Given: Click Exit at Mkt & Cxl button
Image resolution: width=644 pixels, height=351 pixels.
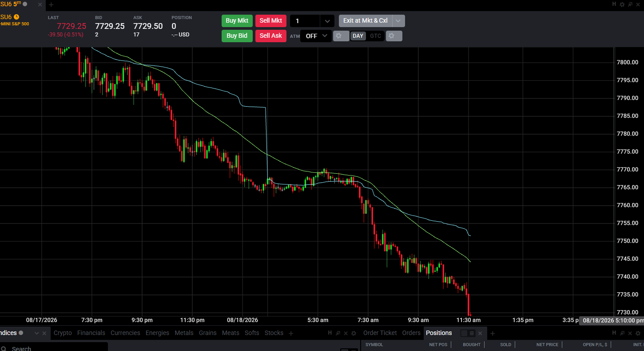Looking at the screenshot, I should [366, 21].
